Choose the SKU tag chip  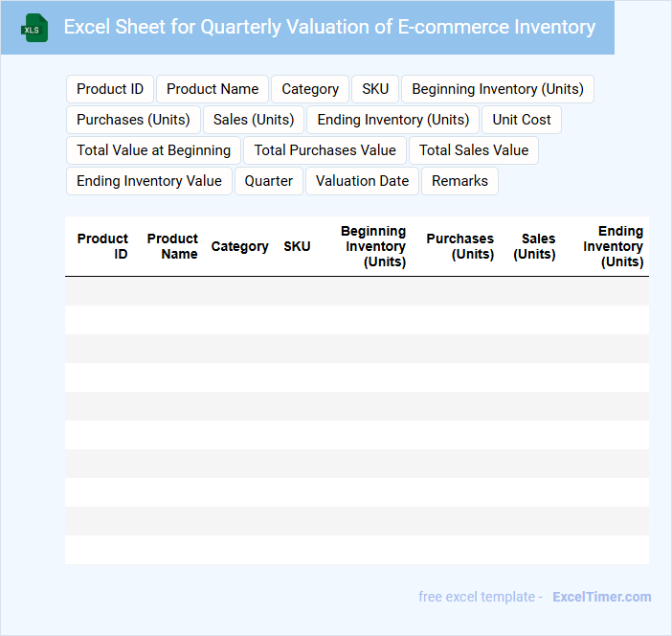pyautogui.click(x=375, y=89)
